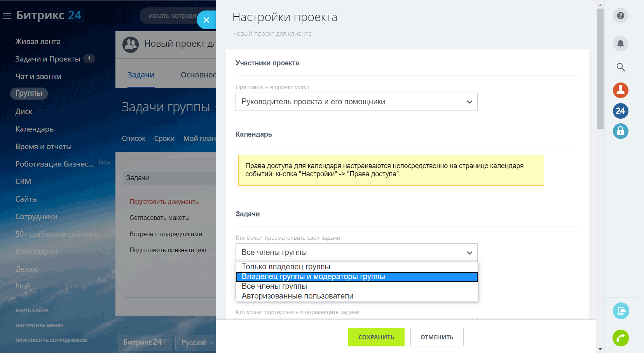This screenshot has height=353, width=644.
Task: Open 'Задачи и Проекты' in left menu
Action: (48, 59)
